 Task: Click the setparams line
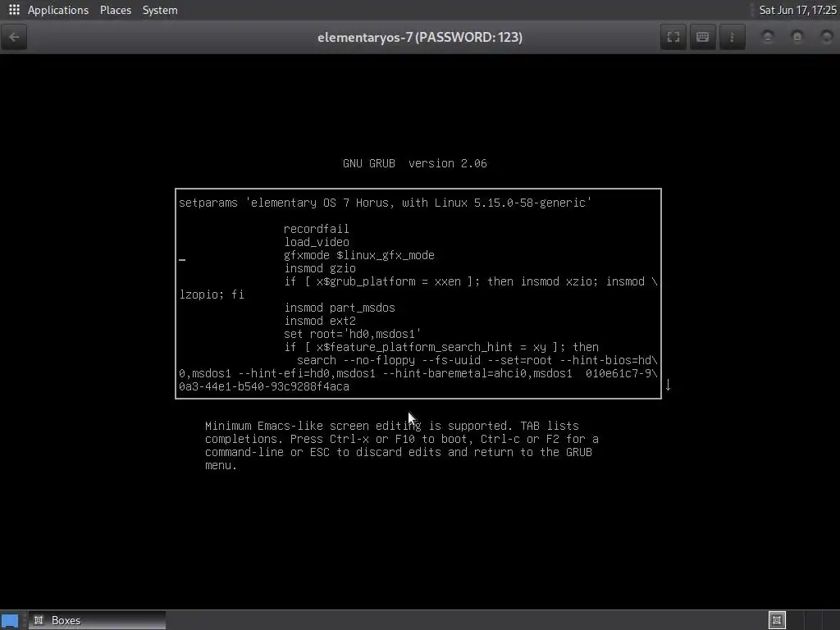(386, 203)
